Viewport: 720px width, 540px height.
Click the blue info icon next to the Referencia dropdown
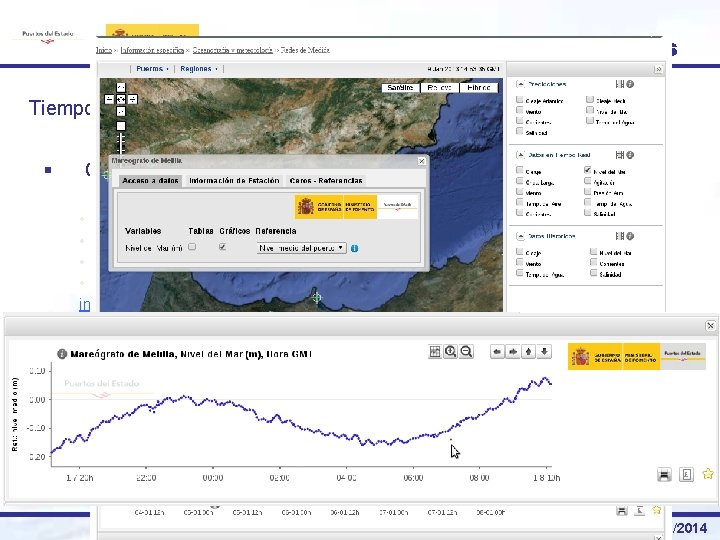[x=354, y=248]
